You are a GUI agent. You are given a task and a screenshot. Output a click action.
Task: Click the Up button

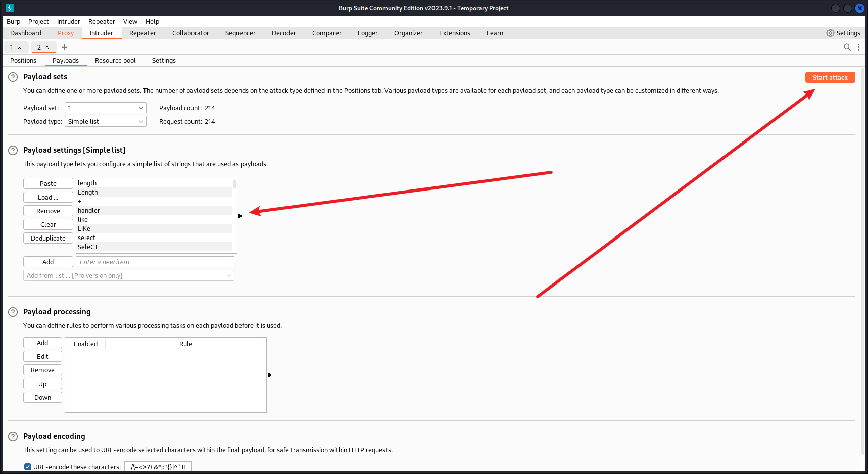point(42,384)
